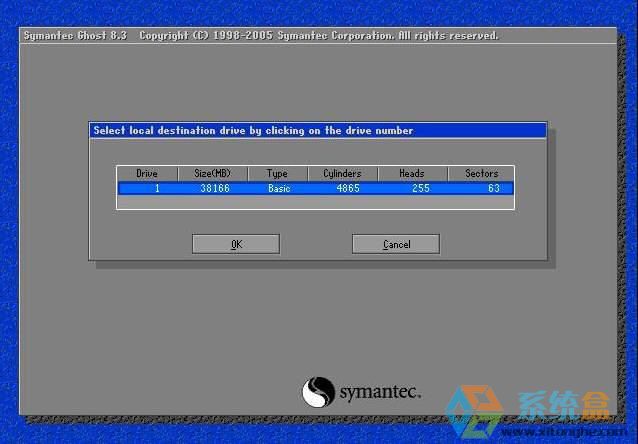Click the 38166 size value
This screenshot has height=444, width=638.
pyautogui.click(x=215, y=188)
